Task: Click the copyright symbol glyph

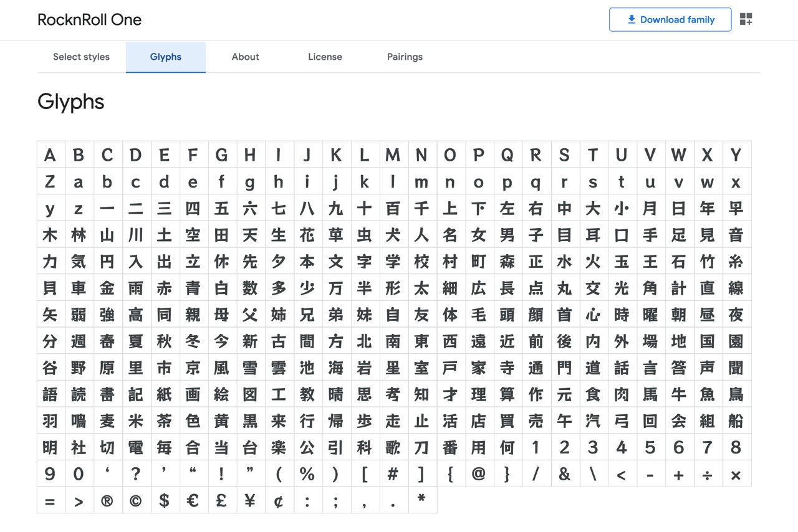Action: tap(136, 500)
